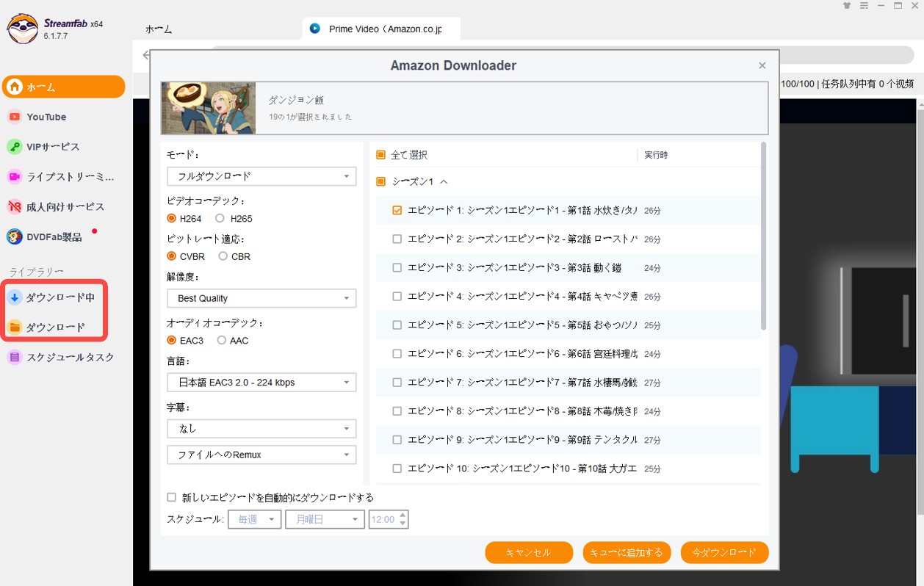Click キューに追加する button

(x=627, y=552)
